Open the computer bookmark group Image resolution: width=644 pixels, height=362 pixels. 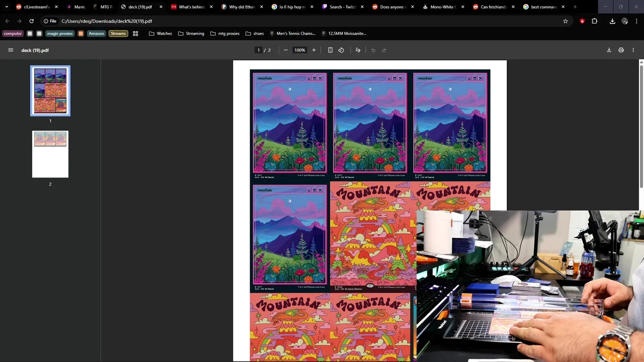coord(13,34)
